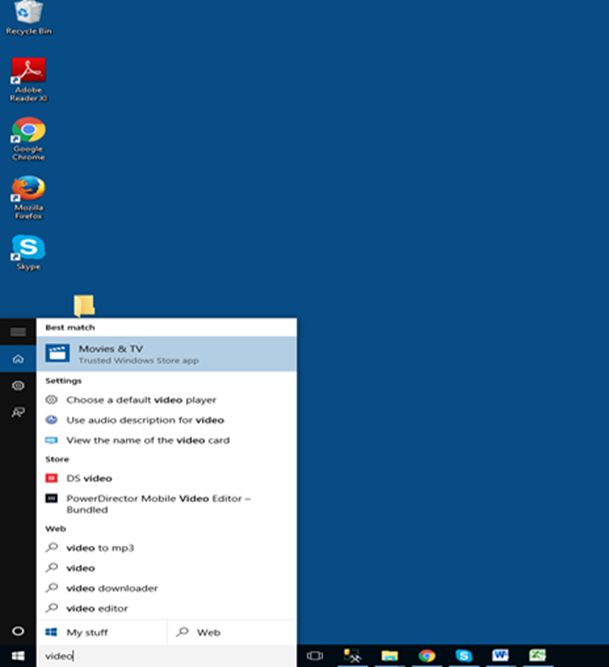Open Adobe Reader XI desktop shortcut
Image resolution: width=609 pixels, height=667 pixels.
(x=28, y=80)
